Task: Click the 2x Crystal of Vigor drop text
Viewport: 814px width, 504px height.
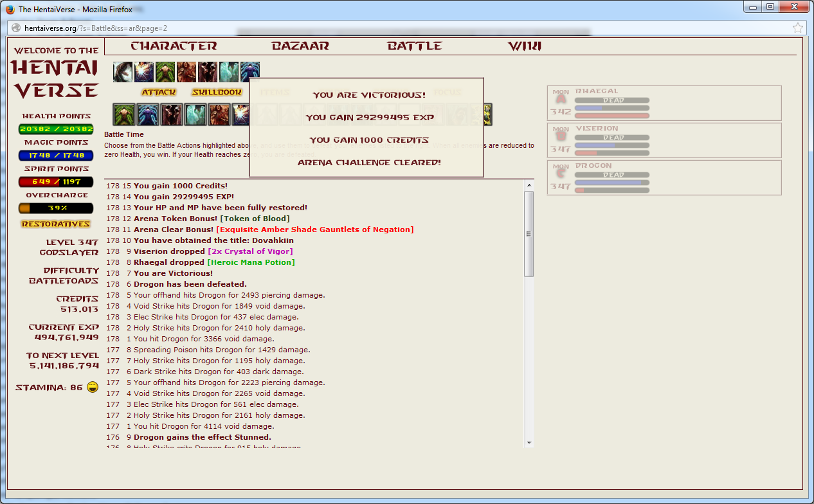Action: point(250,251)
